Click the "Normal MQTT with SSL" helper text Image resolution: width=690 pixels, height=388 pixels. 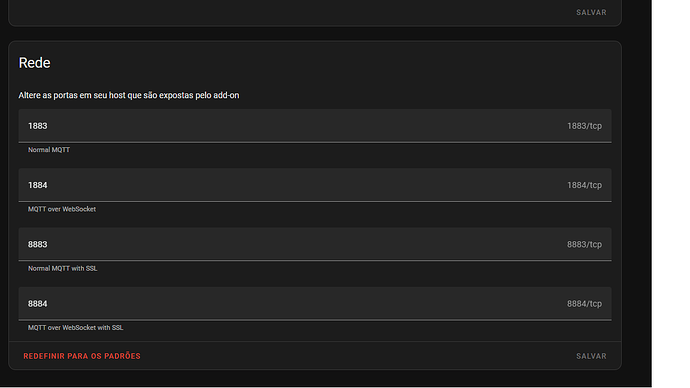coord(62,268)
